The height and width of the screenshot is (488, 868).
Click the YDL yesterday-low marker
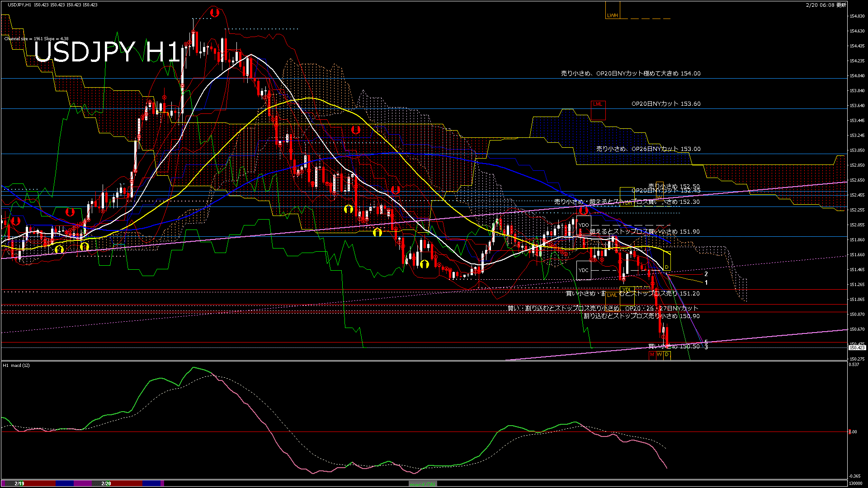click(x=627, y=296)
